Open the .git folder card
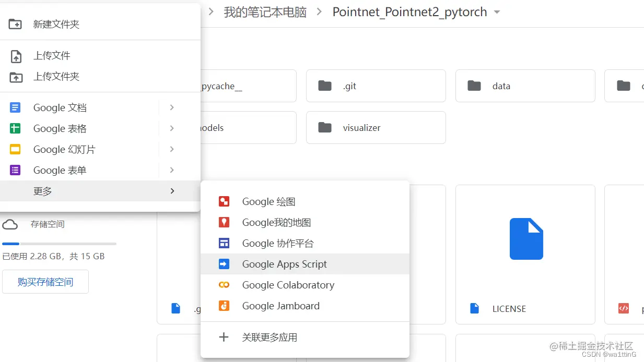644x362 pixels. (x=376, y=86)
